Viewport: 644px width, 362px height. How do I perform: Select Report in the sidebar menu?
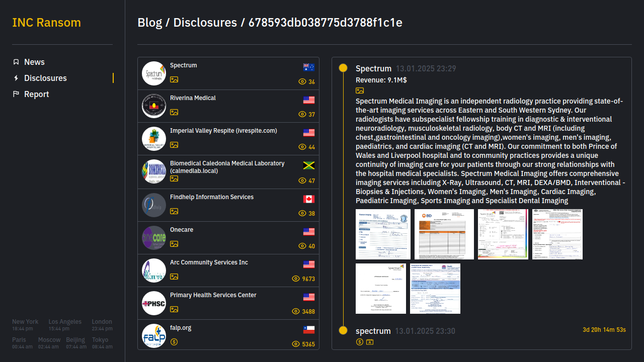pyautogui.click(x=36, y=94)
